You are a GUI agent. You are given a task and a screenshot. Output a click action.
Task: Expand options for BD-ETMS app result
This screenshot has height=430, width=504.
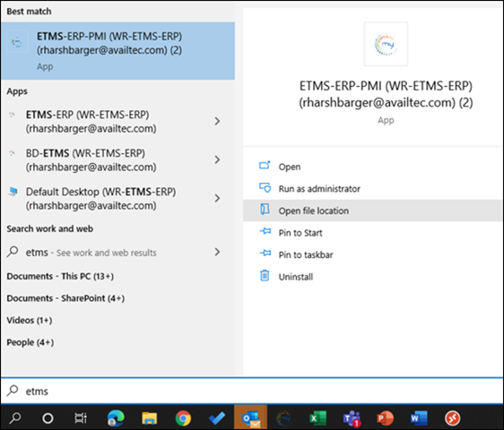217,159
